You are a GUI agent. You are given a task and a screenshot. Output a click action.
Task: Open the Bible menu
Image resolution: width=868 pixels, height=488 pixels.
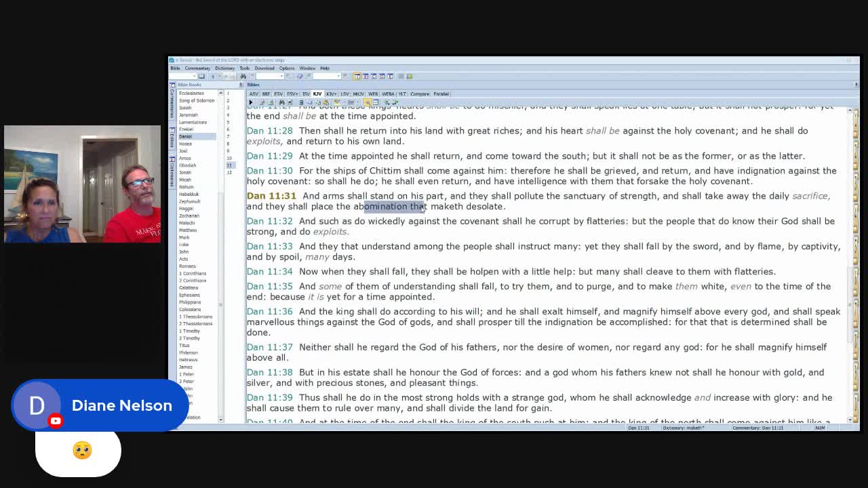pyautogui.click(x=176, y=68)
